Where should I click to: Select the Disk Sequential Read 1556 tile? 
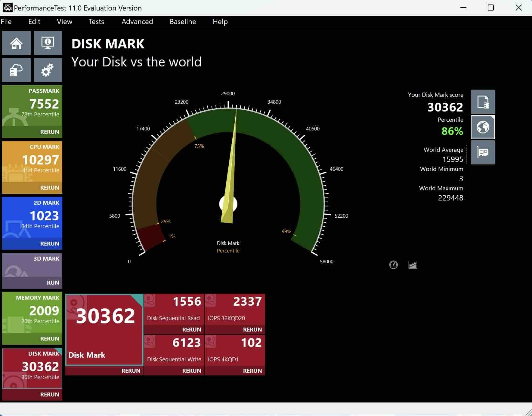coord(174,309)
